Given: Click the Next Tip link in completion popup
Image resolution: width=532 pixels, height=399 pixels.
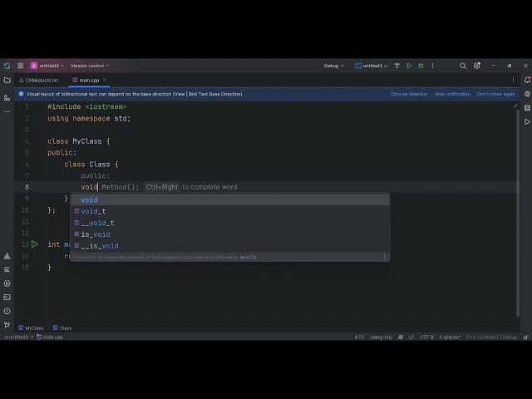Looking at the screenshot, I should pos(249,257).
